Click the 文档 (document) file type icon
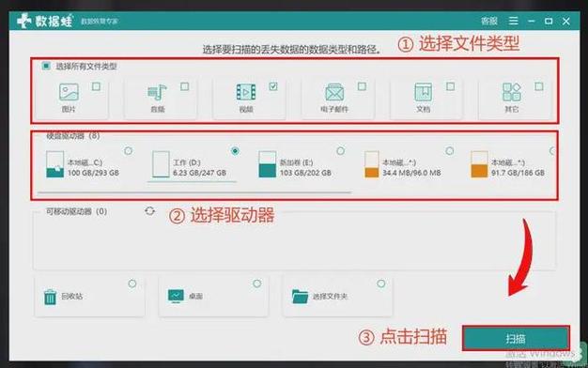 pyautogui.click(x=423, y=92)
